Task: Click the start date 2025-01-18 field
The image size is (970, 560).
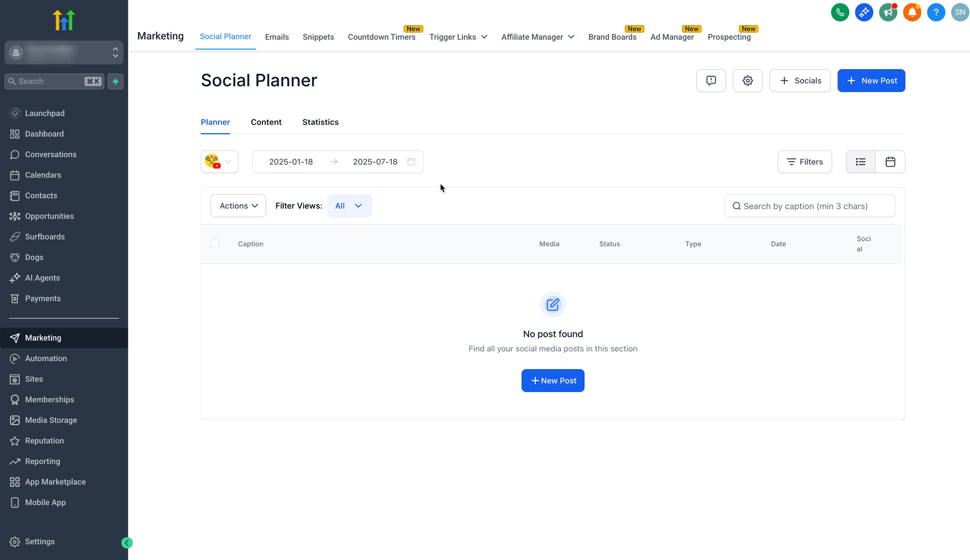Action: pos(291,162)
